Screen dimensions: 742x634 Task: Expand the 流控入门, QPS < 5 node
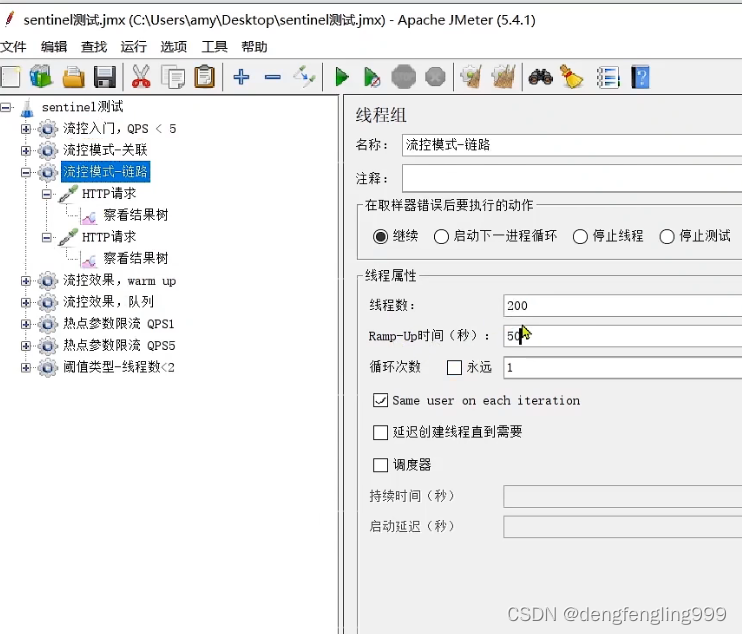pyautogui.click(x=26, y=129)
